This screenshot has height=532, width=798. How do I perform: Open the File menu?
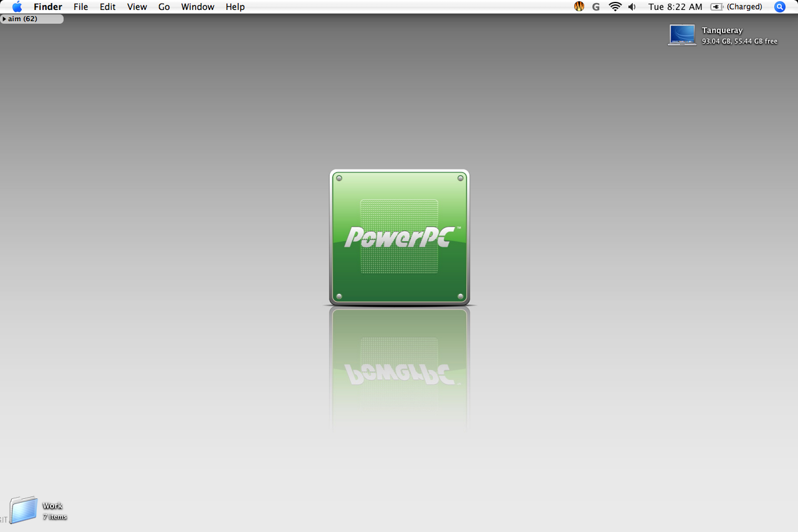coord(81,7)
